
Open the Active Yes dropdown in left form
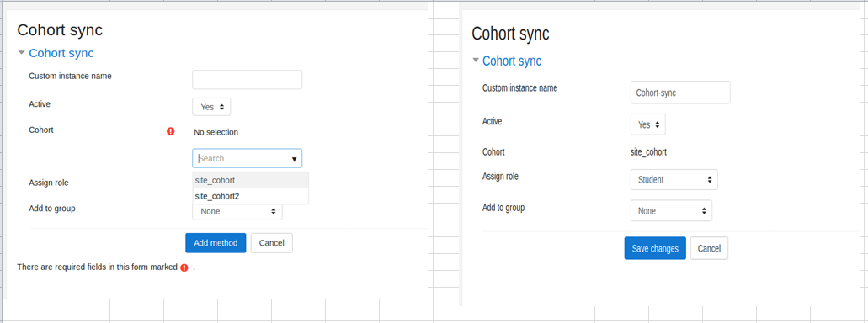click(211, 107)
